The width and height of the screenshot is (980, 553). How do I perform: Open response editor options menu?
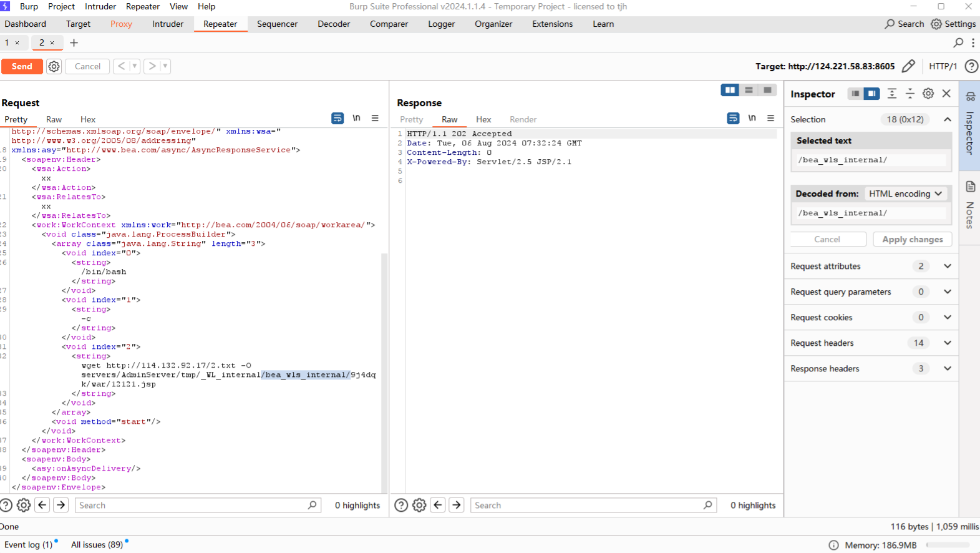pyautogui.click(x=771, y=118)
